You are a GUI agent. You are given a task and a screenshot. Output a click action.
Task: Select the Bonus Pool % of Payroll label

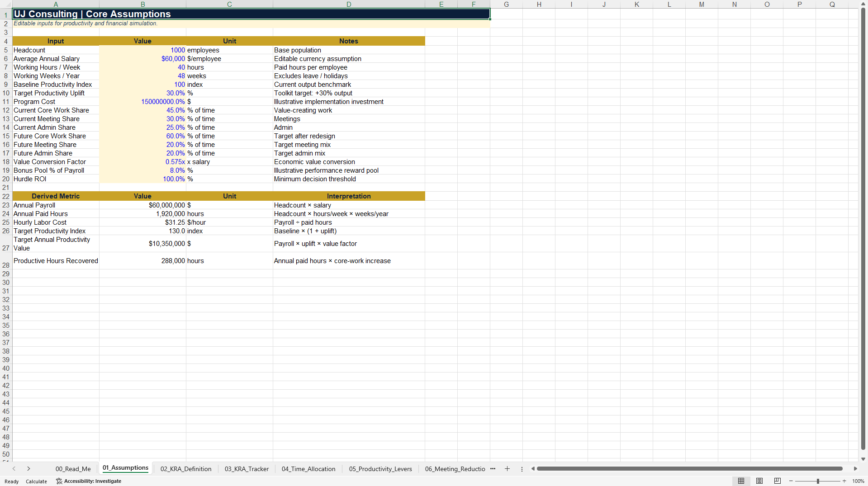(x=56, y=170)
